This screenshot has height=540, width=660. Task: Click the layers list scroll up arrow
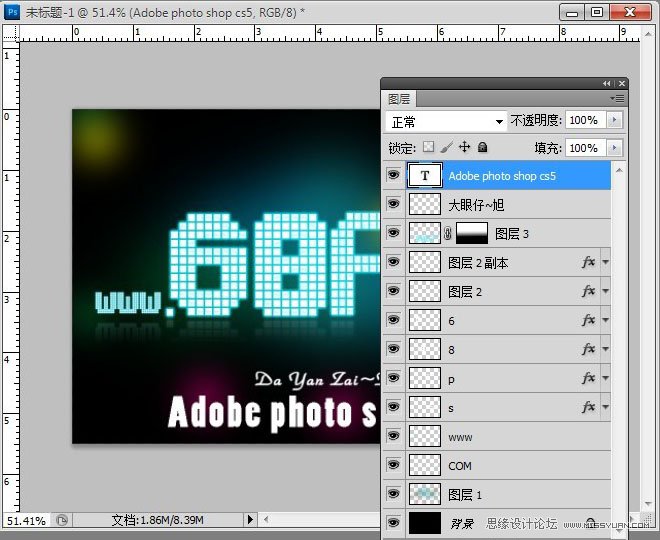point(619,170)
